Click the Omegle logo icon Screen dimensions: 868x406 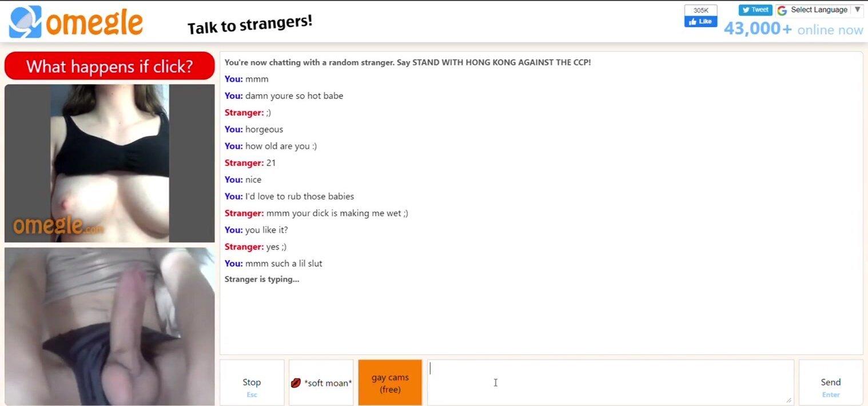(25, 22)
